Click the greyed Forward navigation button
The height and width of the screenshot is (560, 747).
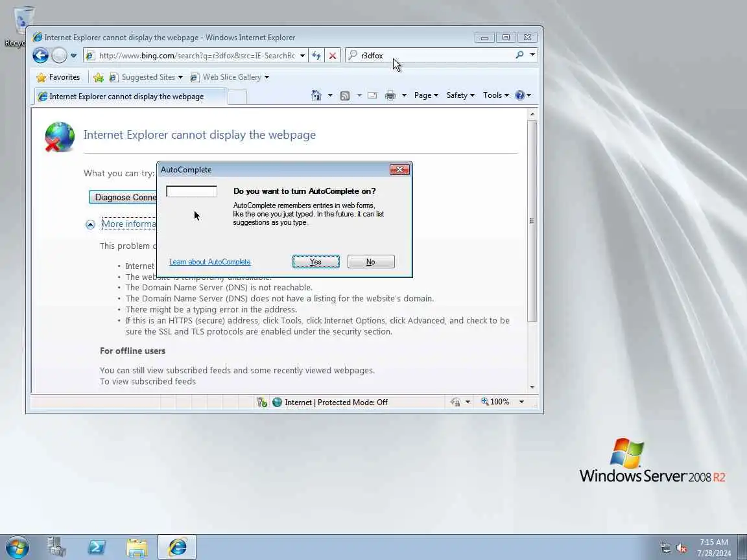[59, 56]
